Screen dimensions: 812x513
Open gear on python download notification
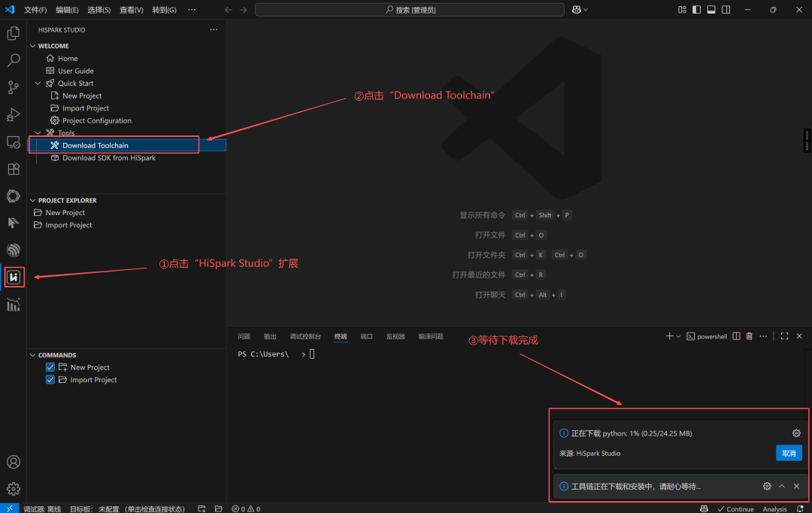796,433
